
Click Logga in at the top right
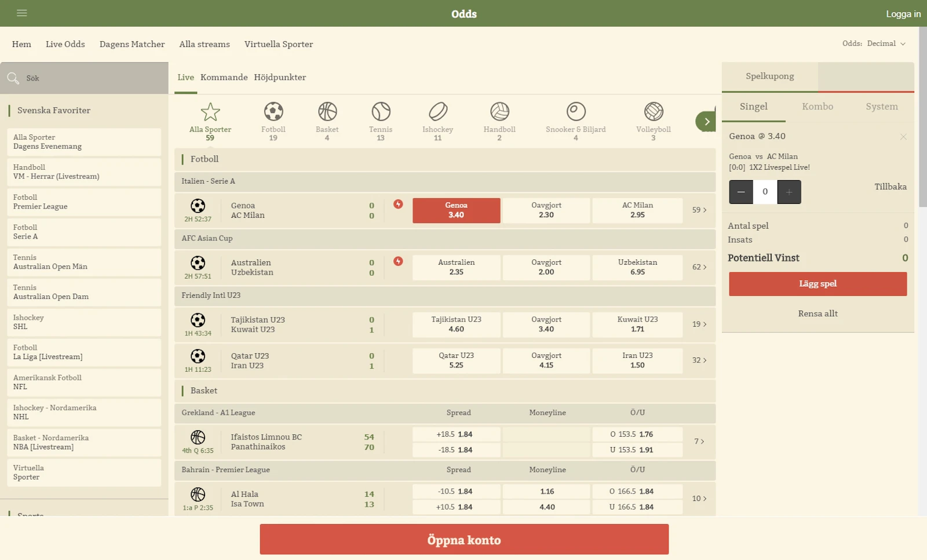[903, 14]
